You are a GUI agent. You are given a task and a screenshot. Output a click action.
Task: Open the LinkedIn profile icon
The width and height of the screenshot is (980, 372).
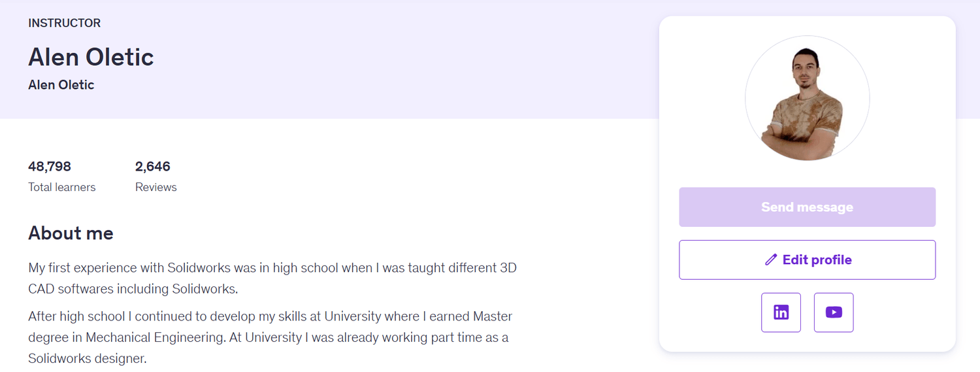(781, 313)
